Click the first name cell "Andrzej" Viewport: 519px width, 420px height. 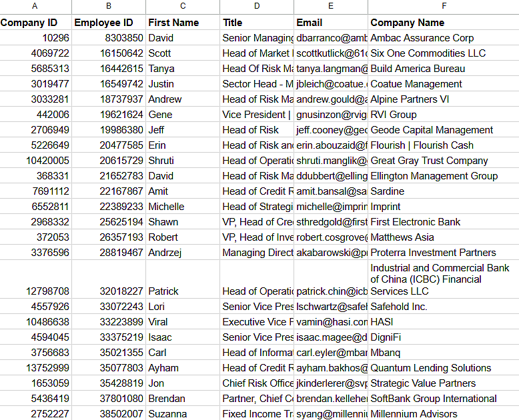coord(183,253)
